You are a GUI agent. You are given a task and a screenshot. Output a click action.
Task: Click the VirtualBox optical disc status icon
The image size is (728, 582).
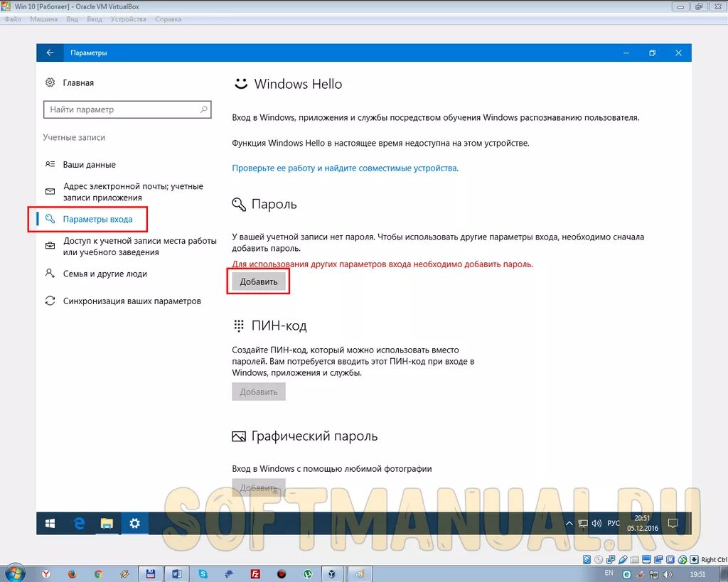click(599, 560)
